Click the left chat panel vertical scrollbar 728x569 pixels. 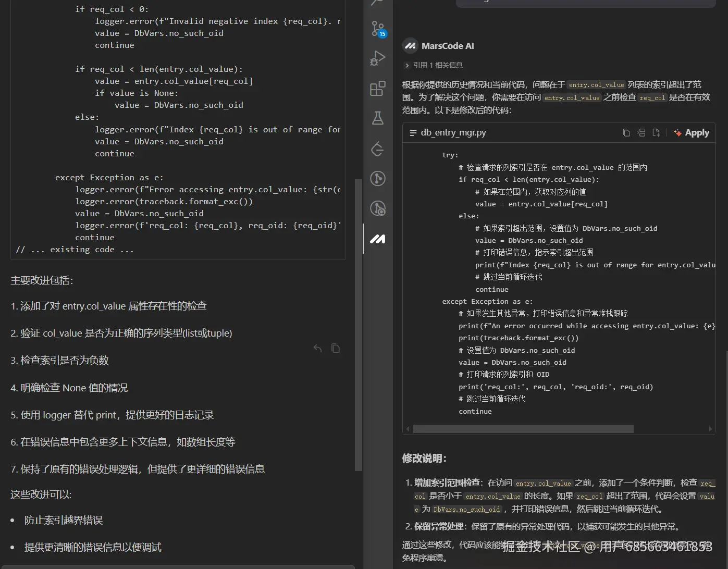pos(358,326)
